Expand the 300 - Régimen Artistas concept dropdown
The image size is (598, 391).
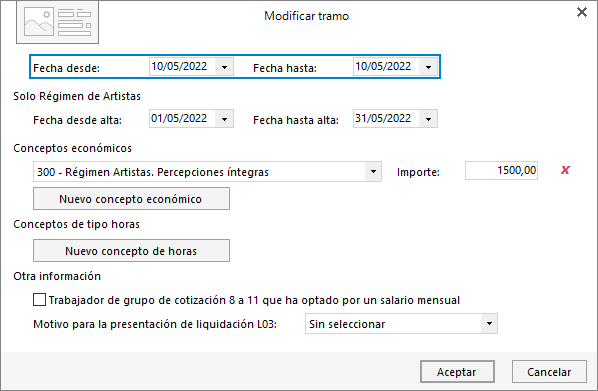373,172
